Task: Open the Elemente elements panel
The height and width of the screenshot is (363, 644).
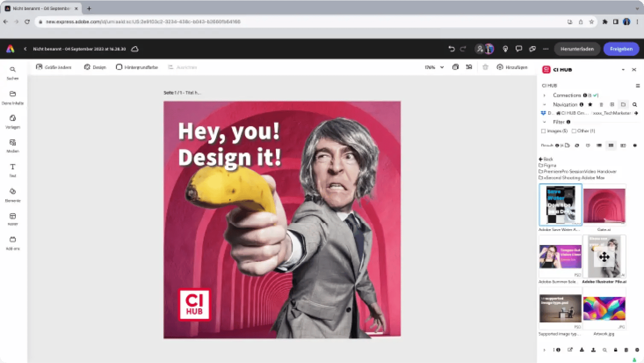Action: (x=13, y=195)
